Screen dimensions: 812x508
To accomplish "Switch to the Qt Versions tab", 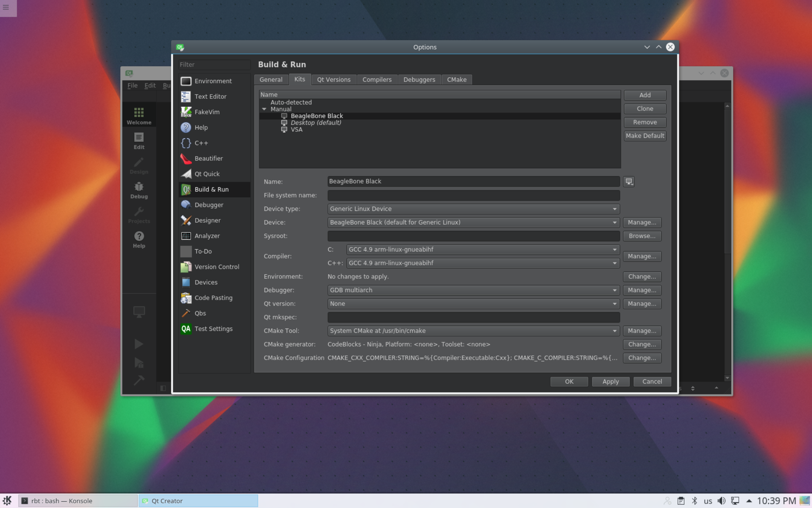I will point(334,80).
